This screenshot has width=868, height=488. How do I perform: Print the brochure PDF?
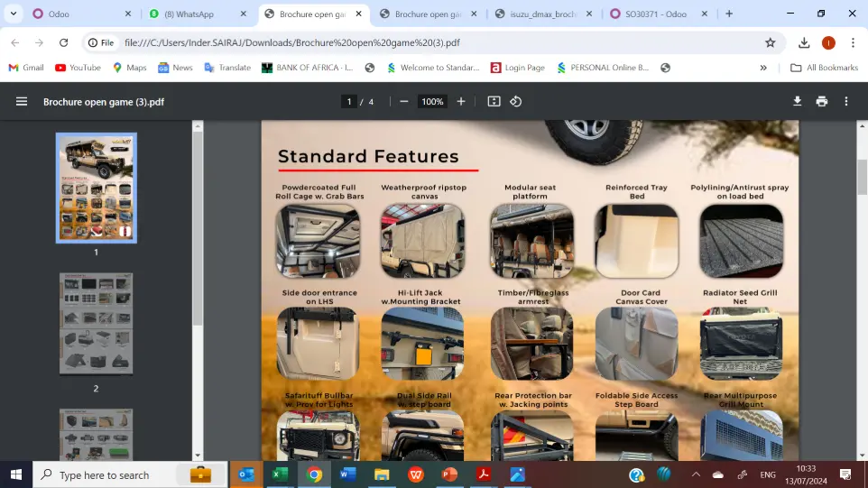click(822, 102)
